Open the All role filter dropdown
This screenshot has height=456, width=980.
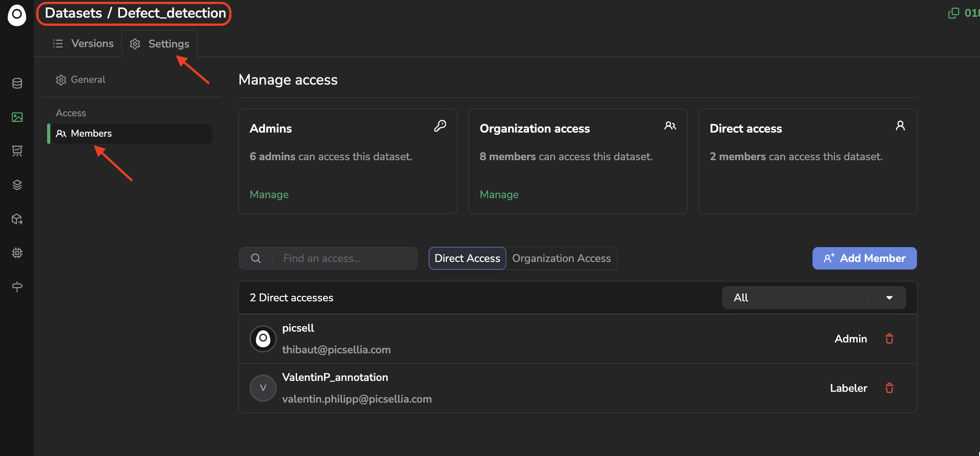pyautogui.click(x=813, y=298)
